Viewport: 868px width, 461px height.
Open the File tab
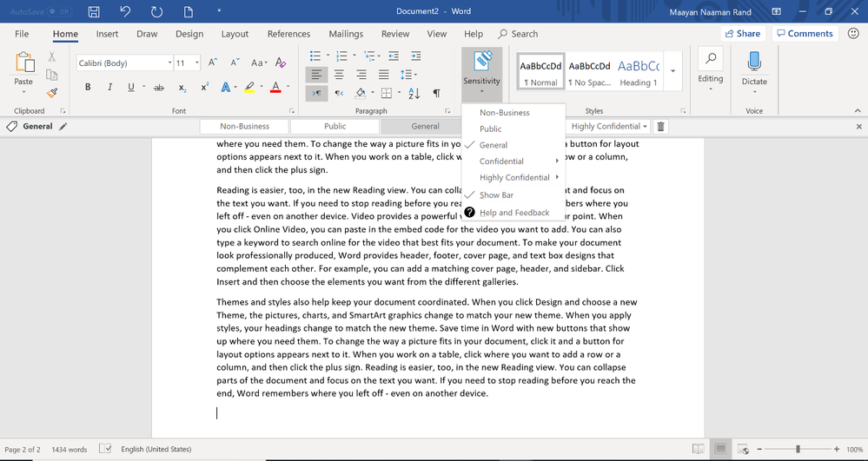(x=22, y=34)
